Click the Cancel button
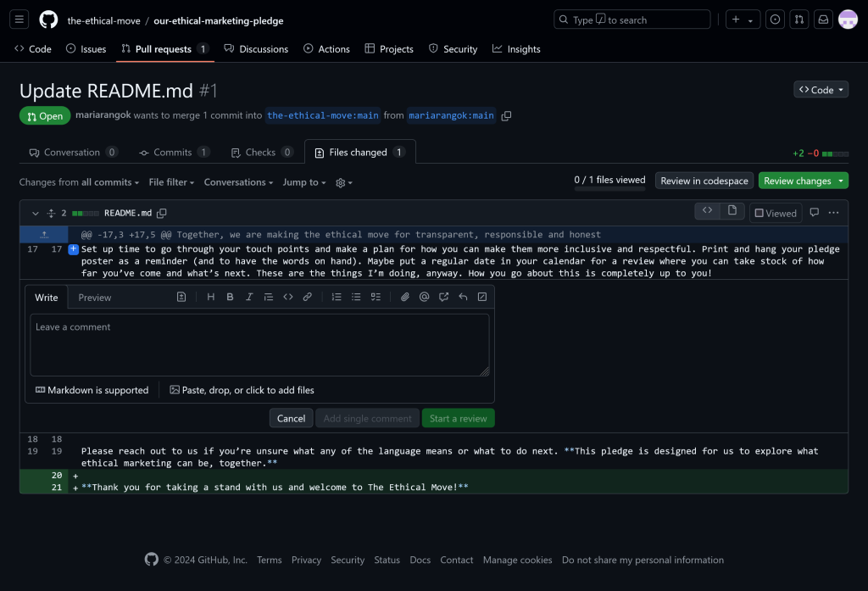The width and height of the screenshot is (868, 591). click(291, 418)
